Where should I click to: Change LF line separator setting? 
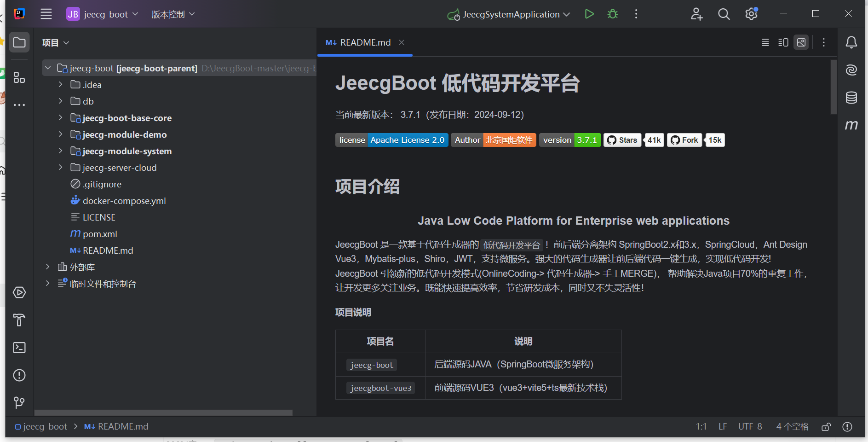point(723,427)
